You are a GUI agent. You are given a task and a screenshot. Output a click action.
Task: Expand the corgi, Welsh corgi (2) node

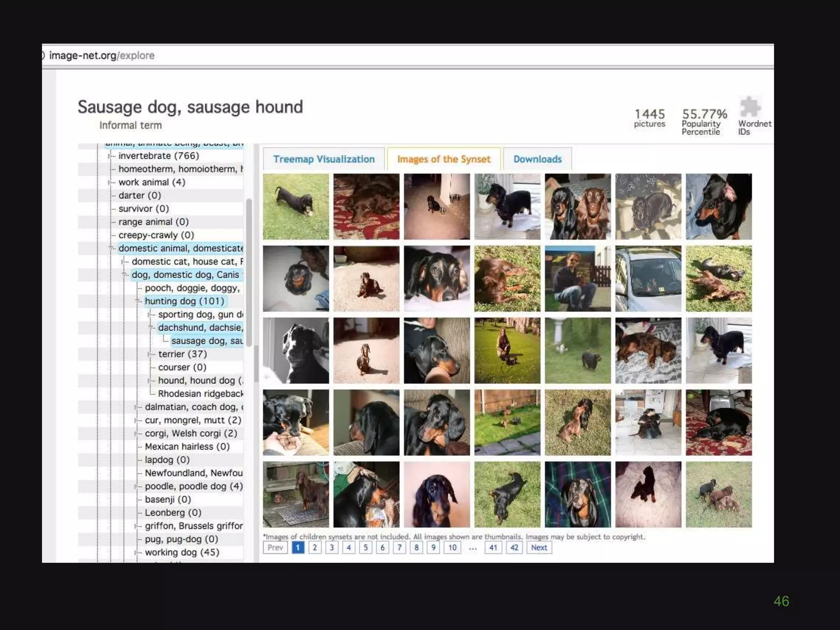137,434
